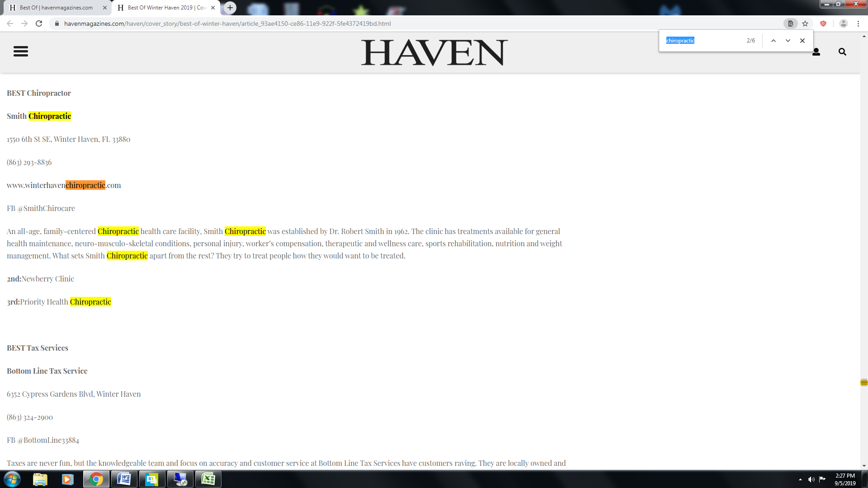Click the find bar text field

click(x=703, y=41)
